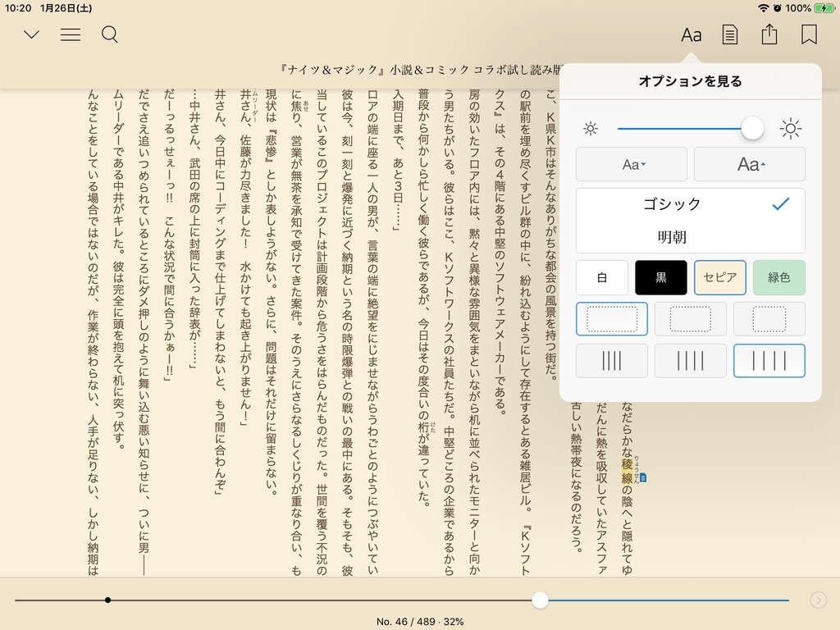Screen dimensions: 840x630
Task: Select the green (緑色) background theme
Action: point(778,277)
